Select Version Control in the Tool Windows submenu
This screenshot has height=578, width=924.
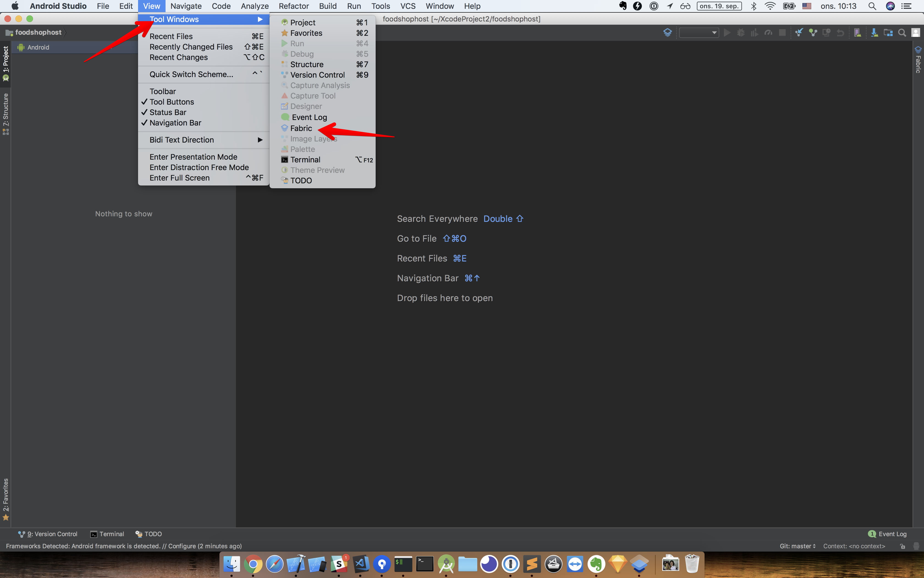[322, 75]
